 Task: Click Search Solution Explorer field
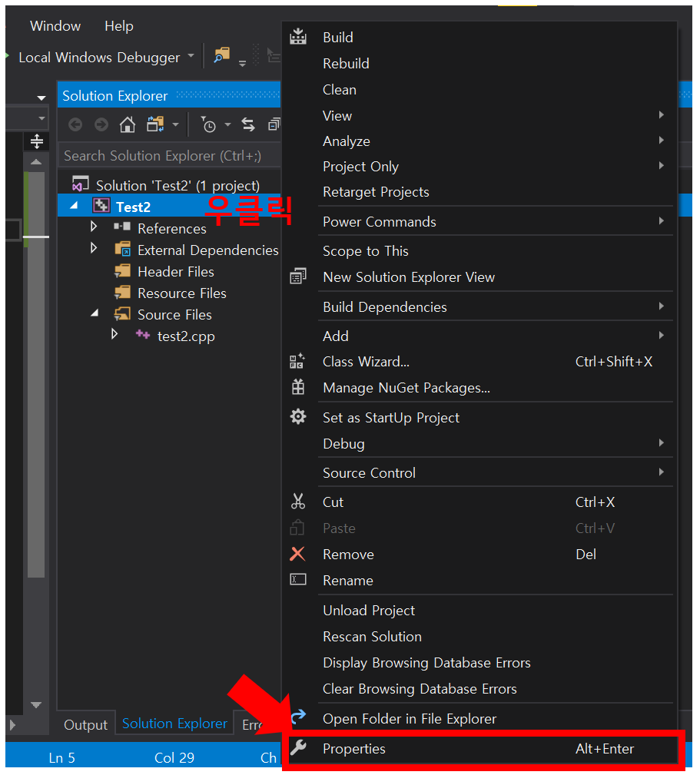click(x=170, y=155)
